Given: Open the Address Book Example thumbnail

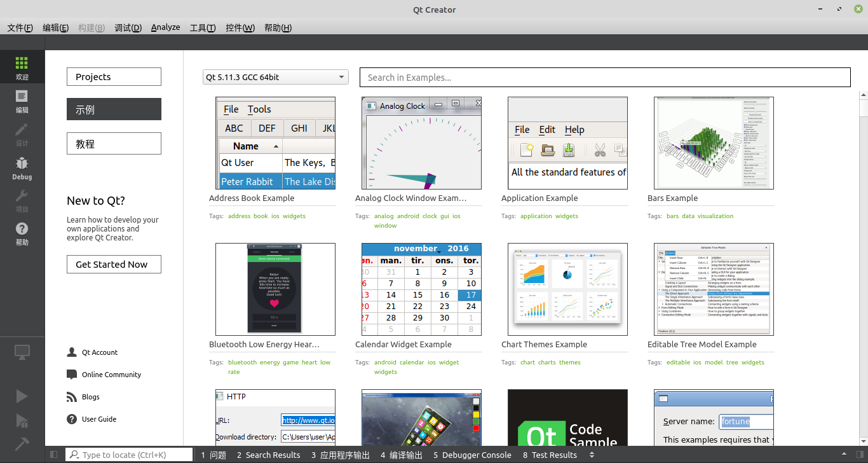Looking at the screenshot, I should point(275,143).
